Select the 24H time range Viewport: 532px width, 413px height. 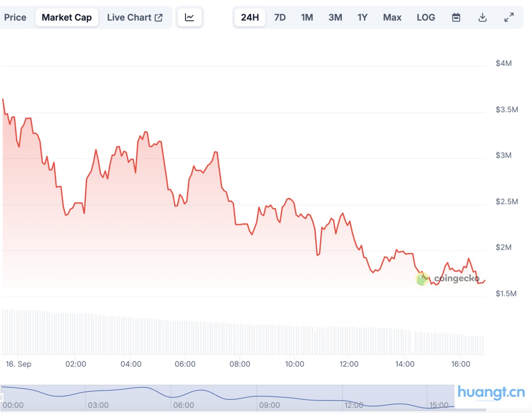[x=250, y=17]
